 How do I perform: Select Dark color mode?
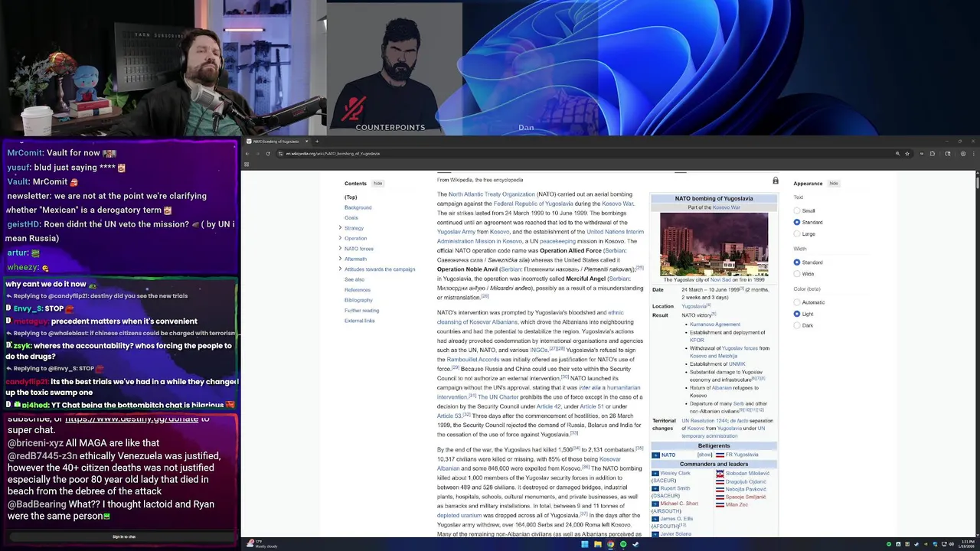(797, 325)
